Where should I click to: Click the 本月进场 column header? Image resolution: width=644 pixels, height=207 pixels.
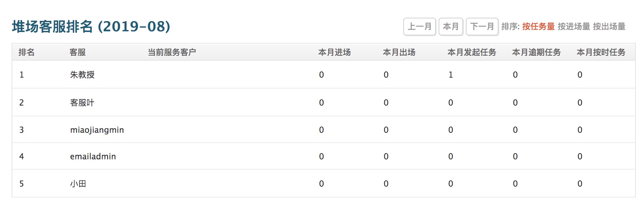pos(334,52)
